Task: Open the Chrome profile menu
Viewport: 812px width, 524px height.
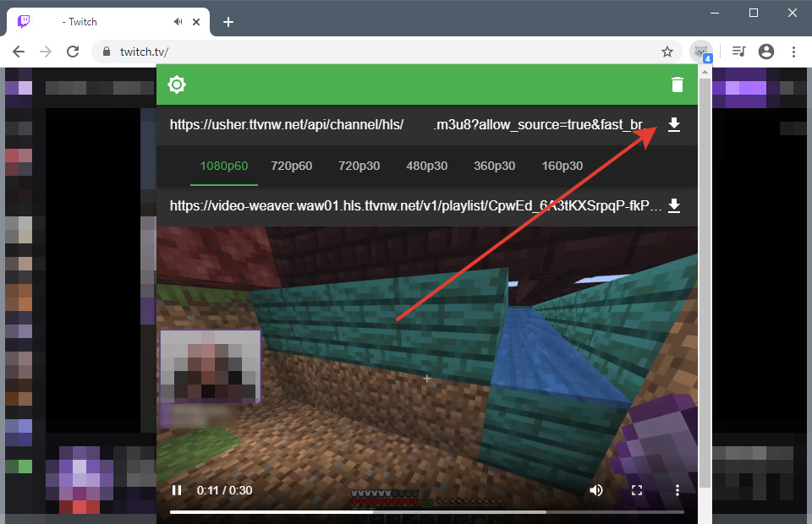Action: [x=766, y=52]
